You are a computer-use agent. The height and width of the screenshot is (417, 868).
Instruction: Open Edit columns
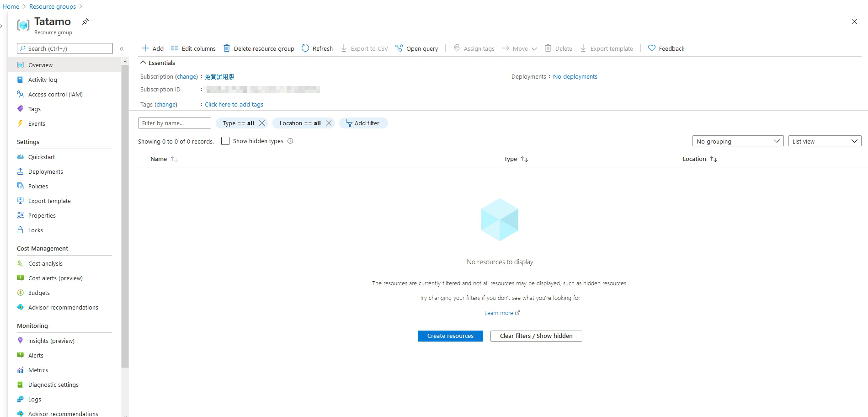click(193, 48)
